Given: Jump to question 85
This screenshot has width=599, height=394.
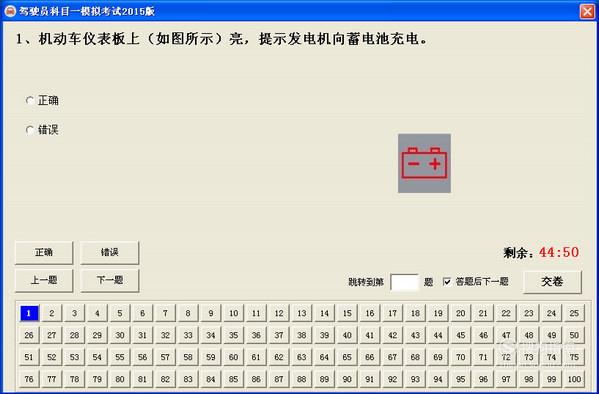Looking at the screenshot, I should tap(233, 379).
